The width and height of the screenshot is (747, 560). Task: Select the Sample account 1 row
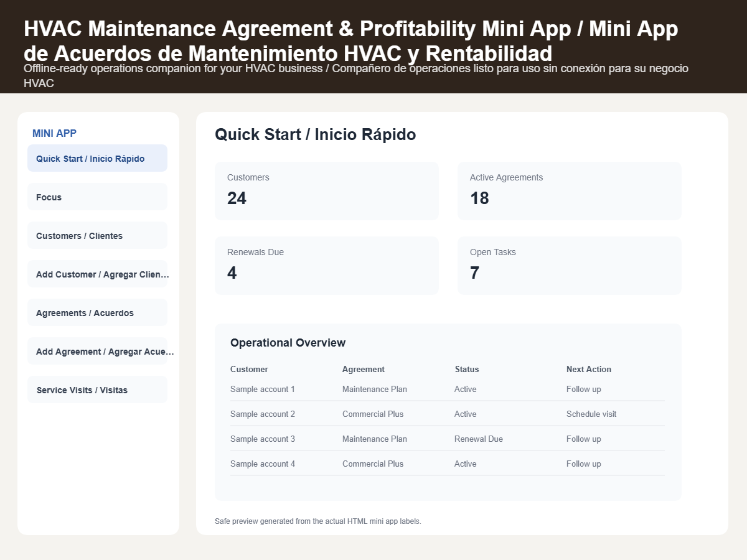(448, 389)
